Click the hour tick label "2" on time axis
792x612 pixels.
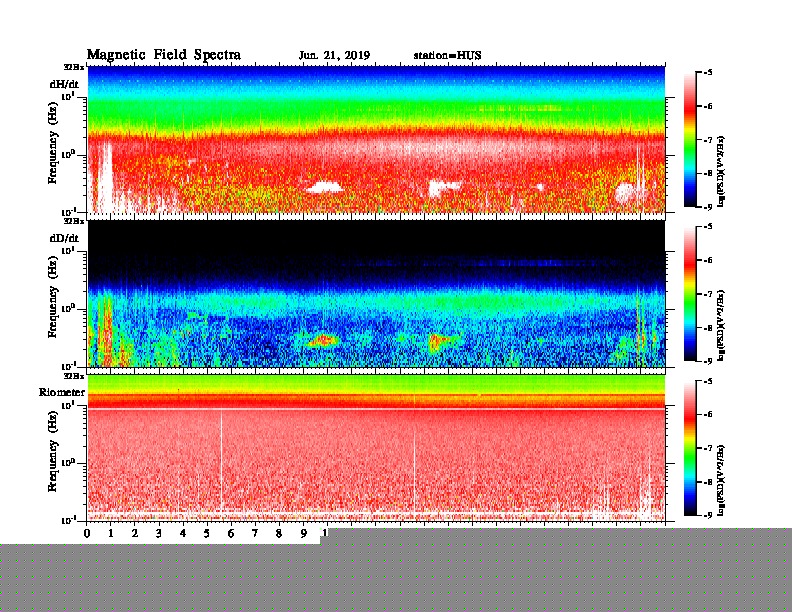click(x=135, y=533)
